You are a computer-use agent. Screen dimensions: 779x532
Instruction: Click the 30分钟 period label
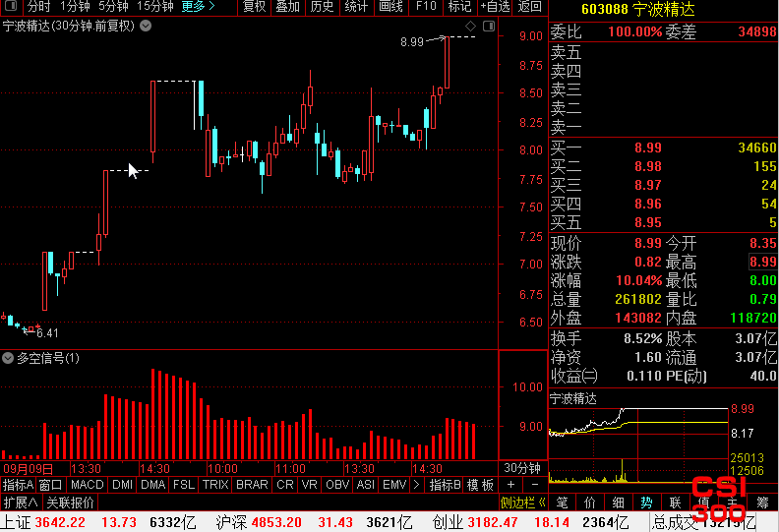point(522,468)
